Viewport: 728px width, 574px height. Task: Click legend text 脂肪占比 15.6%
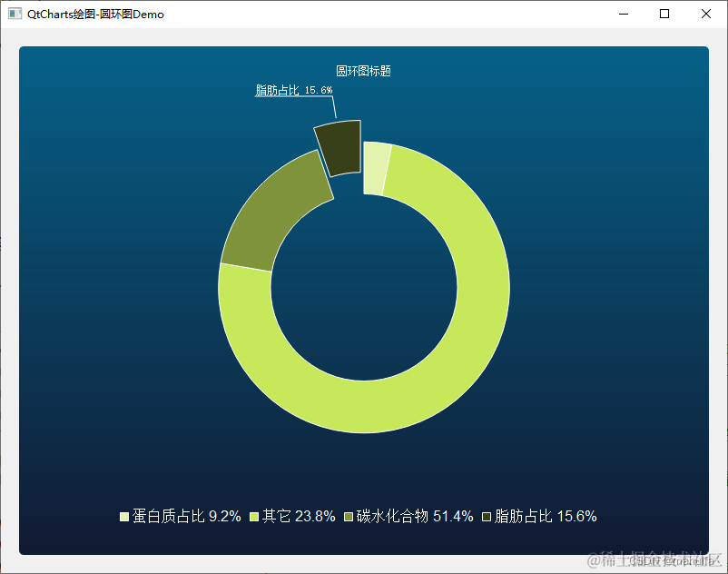click(546, 517)
